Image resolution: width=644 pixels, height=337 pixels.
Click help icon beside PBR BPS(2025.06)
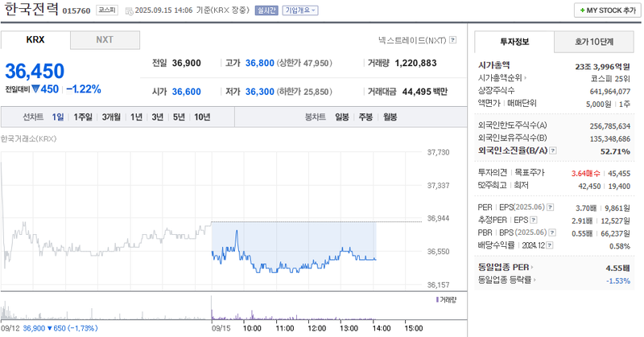[x=552, y=232]
